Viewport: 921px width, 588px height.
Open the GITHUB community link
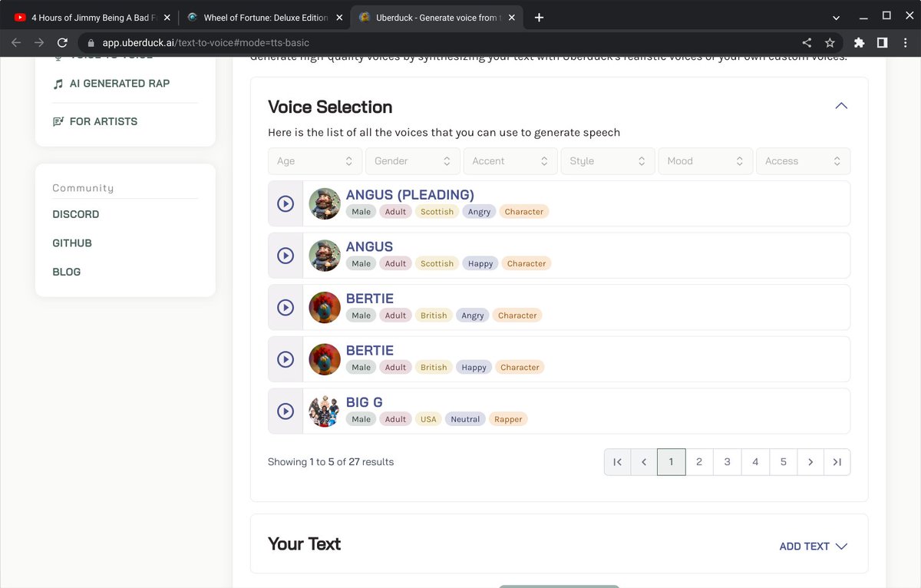72,243
